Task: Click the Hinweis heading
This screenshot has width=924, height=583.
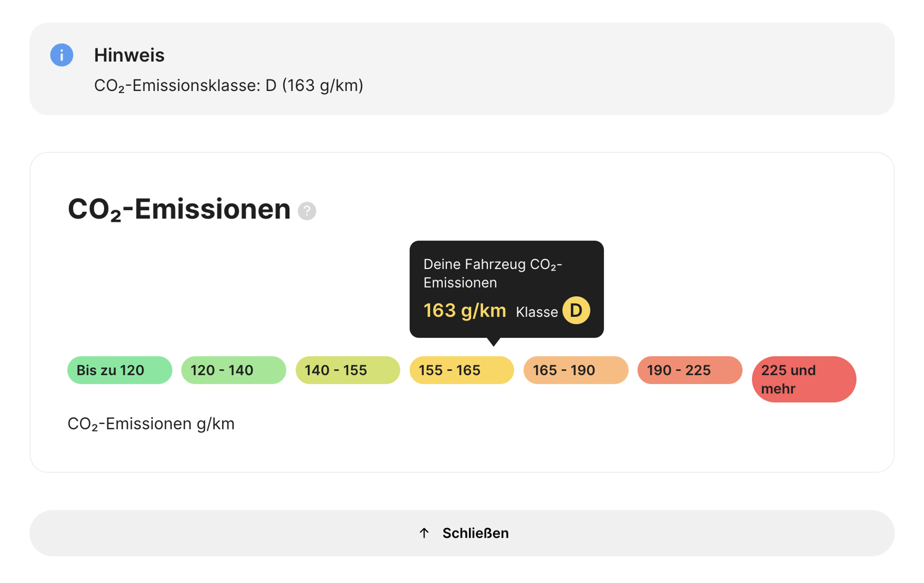Action: (x=129, y=55)
